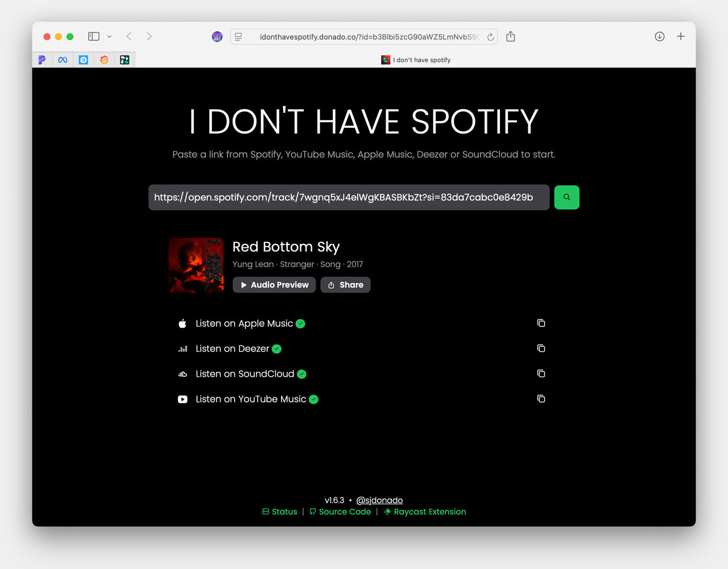
Task: Toggle the Safari sidebar
Action: click(x=93, y=36)
